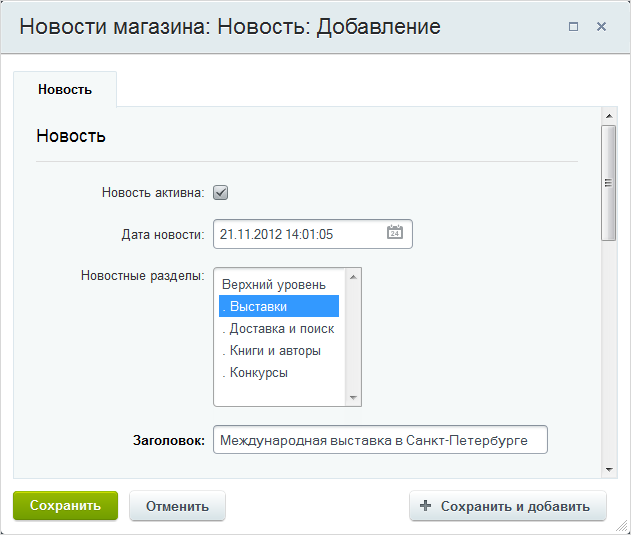The image size is (631, 535).
Task: Click the Сохранить button
Action: pos(66,505)
